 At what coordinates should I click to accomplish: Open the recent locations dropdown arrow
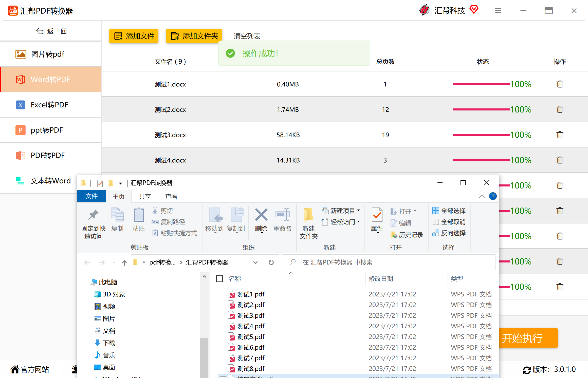(114, 262)
